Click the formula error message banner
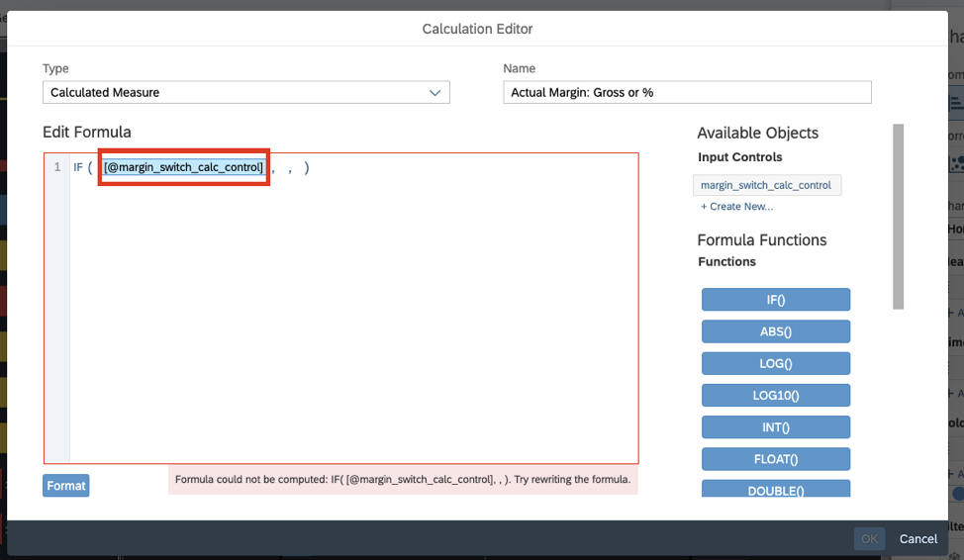 pos(402,480)
